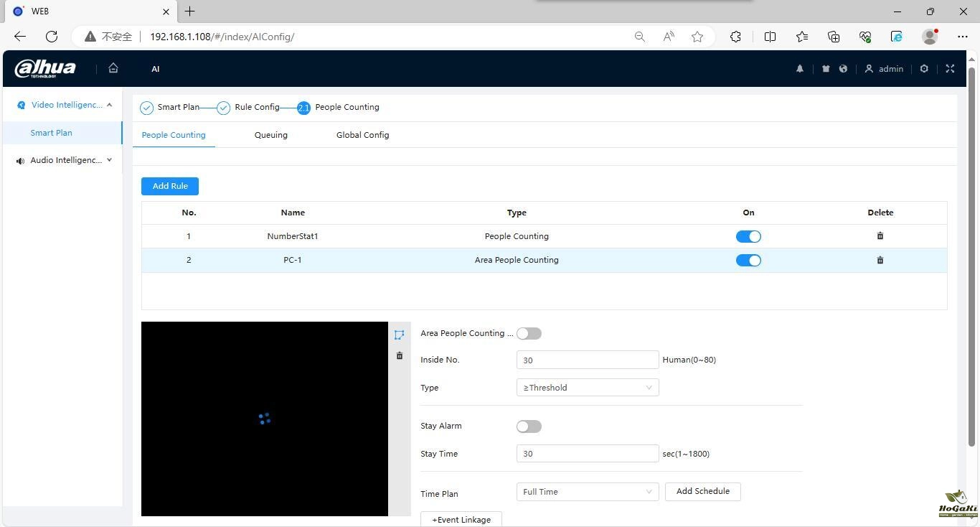Image resolution: width=980 pixels, height=527 pixels.
Task: Enter full screen with the expand icon
Action: tap(950, 69)
